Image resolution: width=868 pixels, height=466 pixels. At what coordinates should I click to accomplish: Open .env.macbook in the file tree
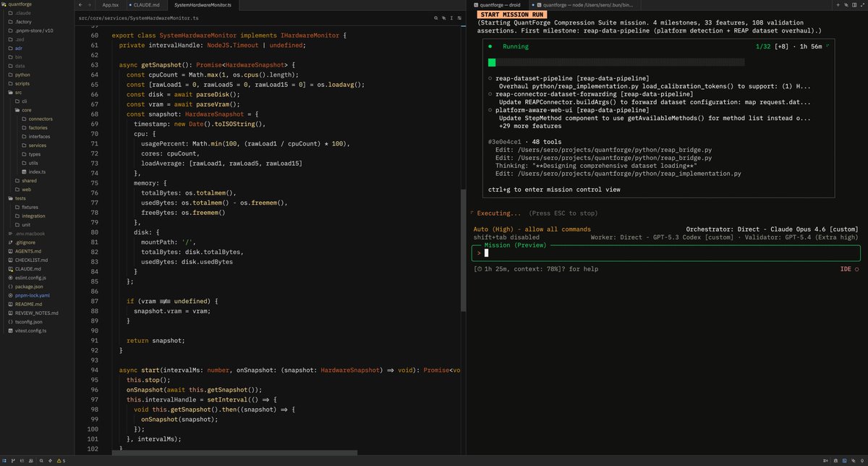pyautogui.click(x=30, y=233)
